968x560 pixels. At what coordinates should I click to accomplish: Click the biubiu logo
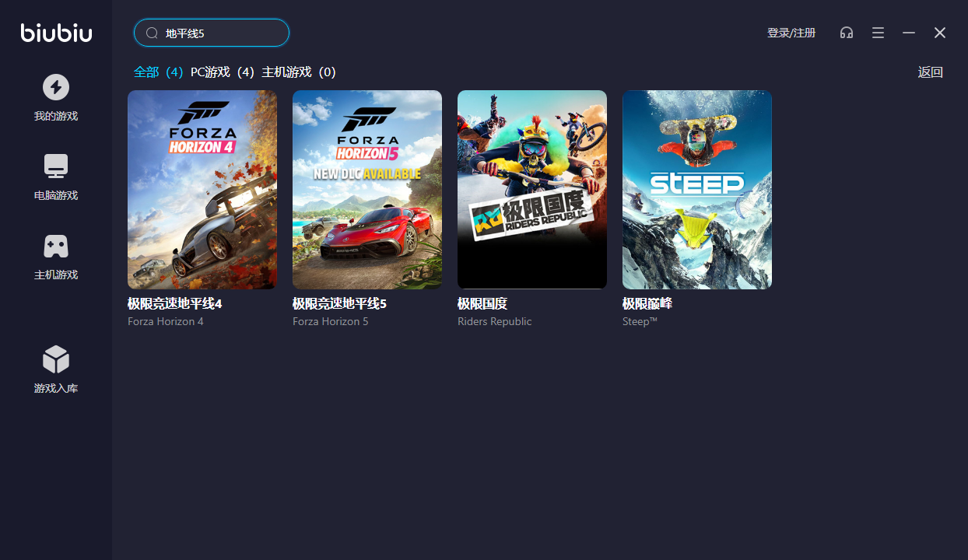pos(56,32)
